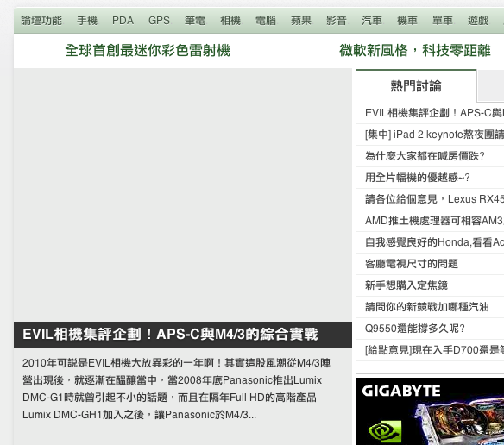
Task: Open the AMD推土機處理器 thread
Action: (434, 221)
